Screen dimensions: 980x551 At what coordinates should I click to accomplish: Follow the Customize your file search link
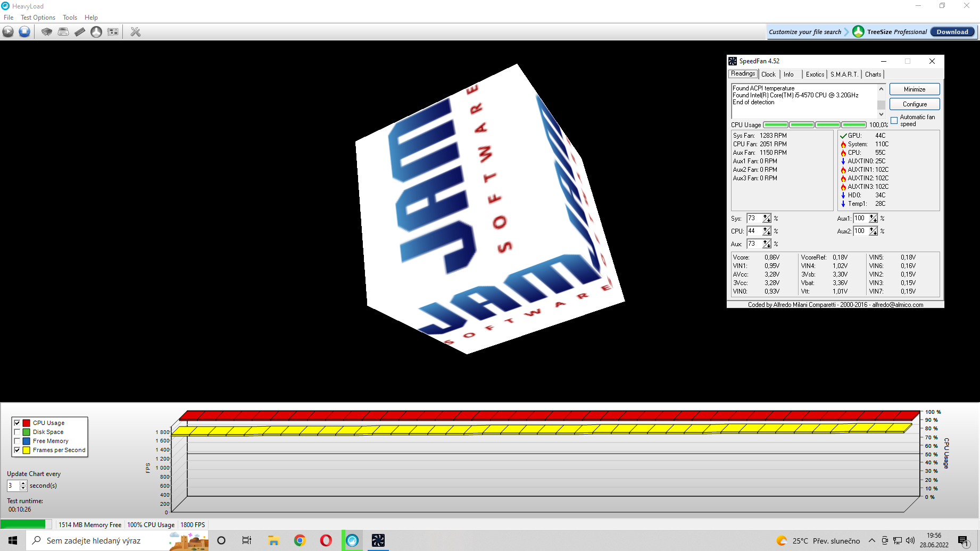805,32
